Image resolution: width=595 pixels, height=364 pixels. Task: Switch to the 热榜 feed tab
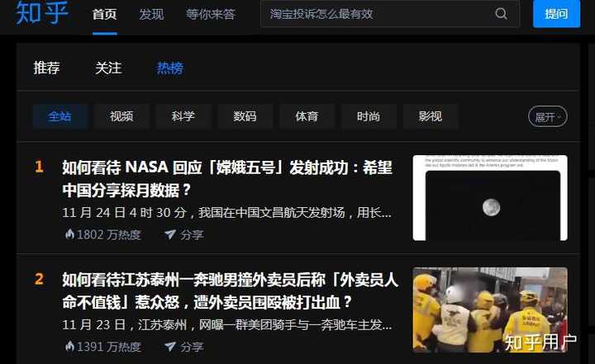(170, 68)
